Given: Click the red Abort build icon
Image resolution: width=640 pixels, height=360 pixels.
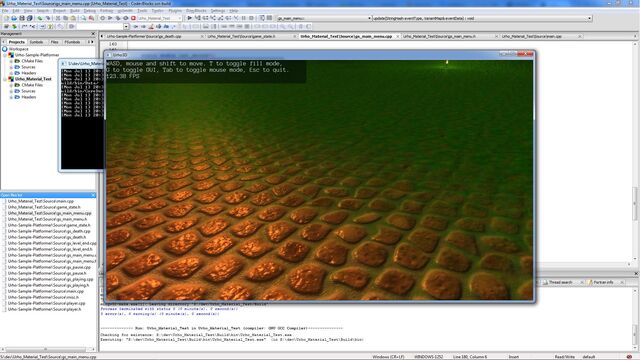Looking at the screenshot, I should (x=133, y=18).
